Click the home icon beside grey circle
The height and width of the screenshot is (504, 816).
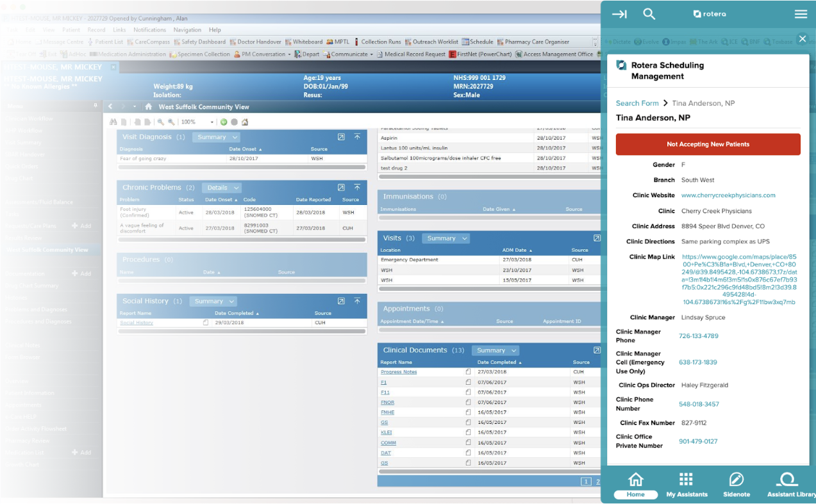tap(245, 122)
